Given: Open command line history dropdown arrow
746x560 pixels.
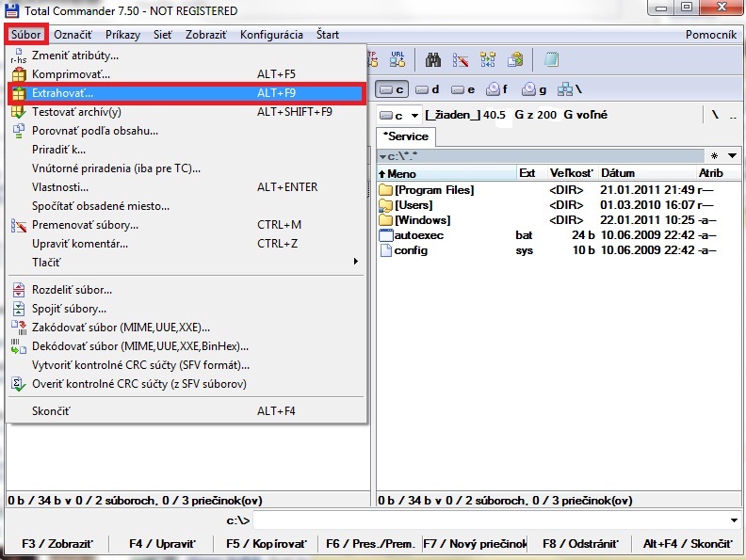Looking at the screenshot, I should point(734,520).
